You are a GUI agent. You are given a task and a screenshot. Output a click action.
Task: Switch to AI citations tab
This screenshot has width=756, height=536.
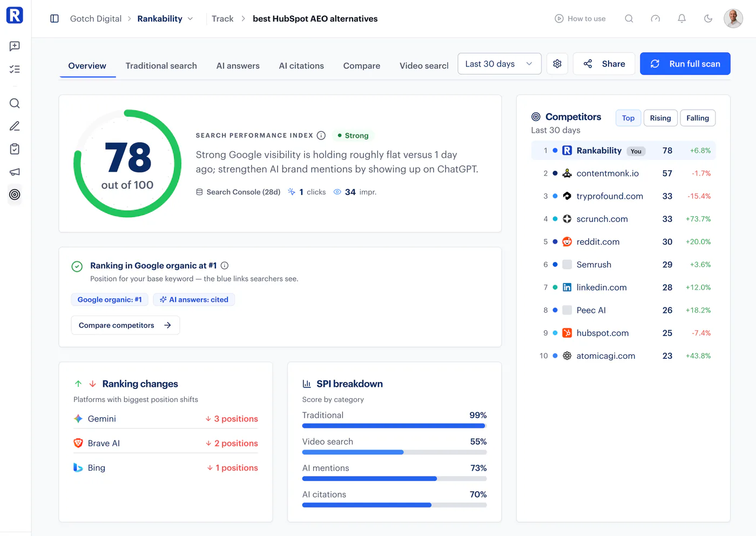coord(301,66)
